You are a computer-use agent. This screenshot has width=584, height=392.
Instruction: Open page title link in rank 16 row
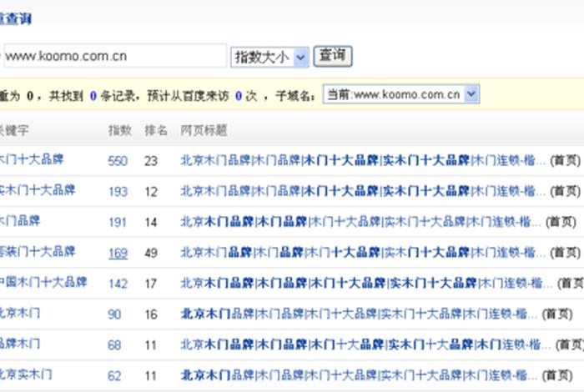[359, 314]
